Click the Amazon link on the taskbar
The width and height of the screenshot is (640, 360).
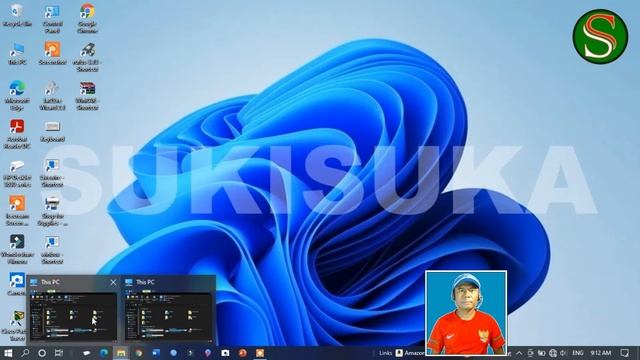click(410, 353)
